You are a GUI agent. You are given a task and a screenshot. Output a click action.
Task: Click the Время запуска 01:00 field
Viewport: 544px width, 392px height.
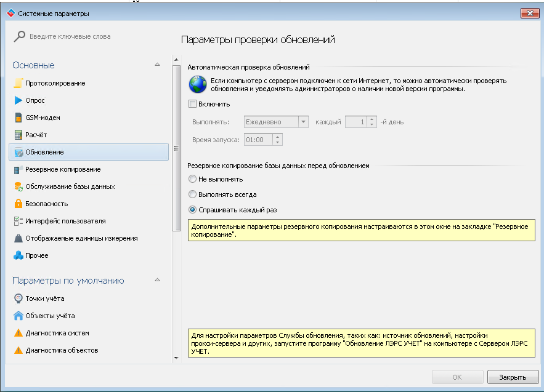click(259, 140)
